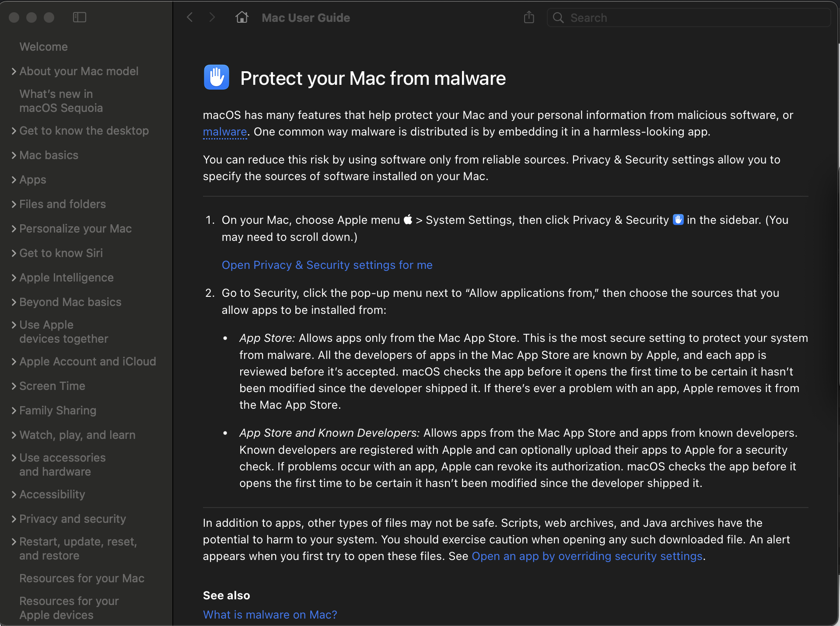Click the malware glossary link
This screenshot has height=626, width=840.
coord(225,132)
